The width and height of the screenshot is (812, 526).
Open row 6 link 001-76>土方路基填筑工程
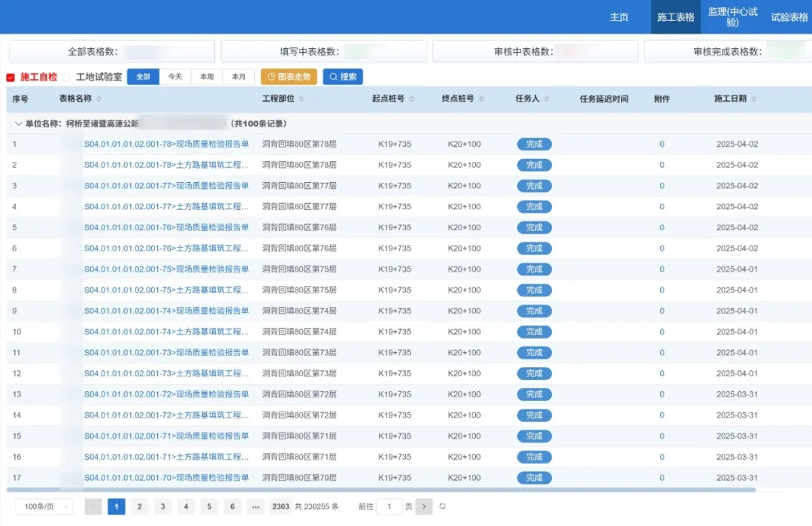(x=166, y=248)
